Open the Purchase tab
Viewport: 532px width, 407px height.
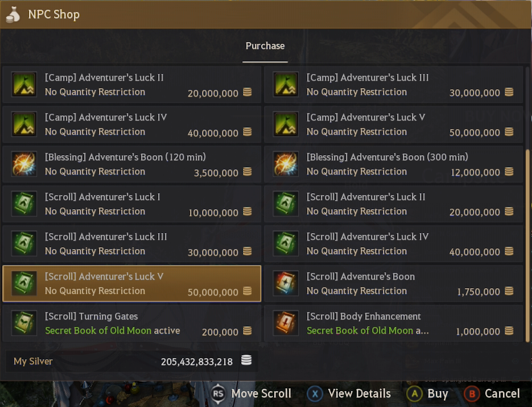coord(265,46)
